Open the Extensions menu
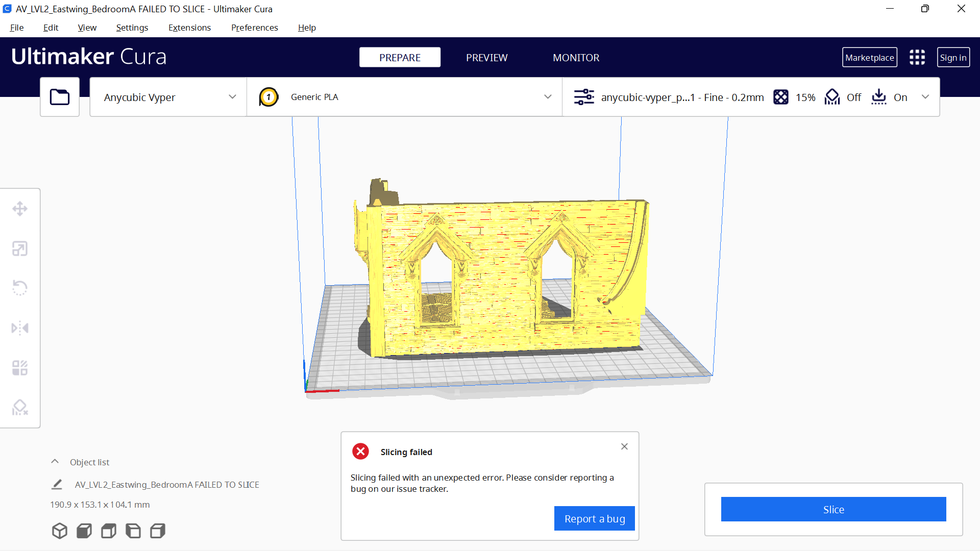Screen dimensions: 980x551 click(x=189, y=28)
